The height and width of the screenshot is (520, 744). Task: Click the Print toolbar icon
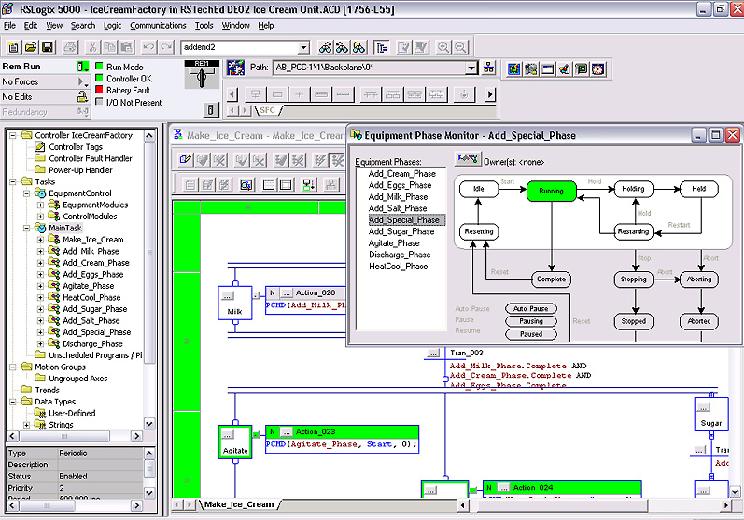70,47
